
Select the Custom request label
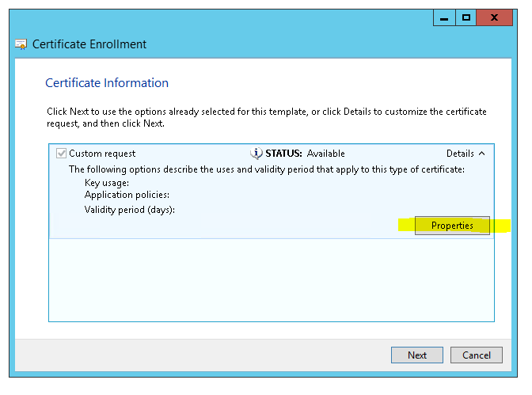coord(102,154)
